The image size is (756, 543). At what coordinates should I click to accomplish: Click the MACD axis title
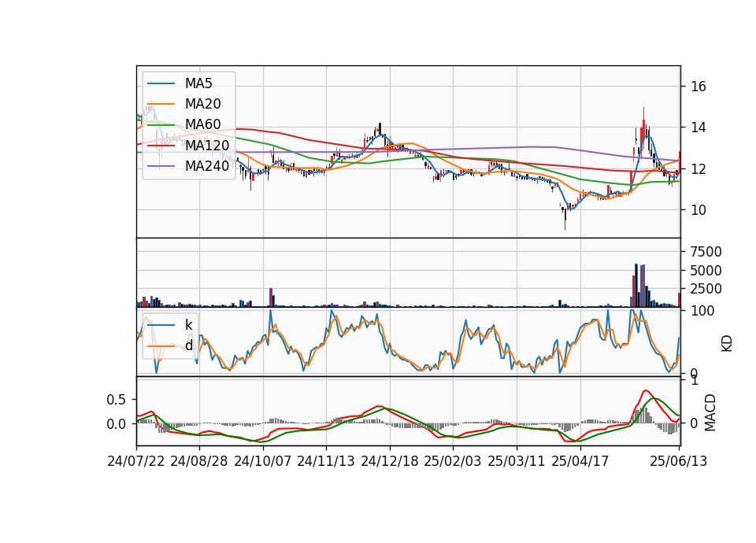[710, 413]
